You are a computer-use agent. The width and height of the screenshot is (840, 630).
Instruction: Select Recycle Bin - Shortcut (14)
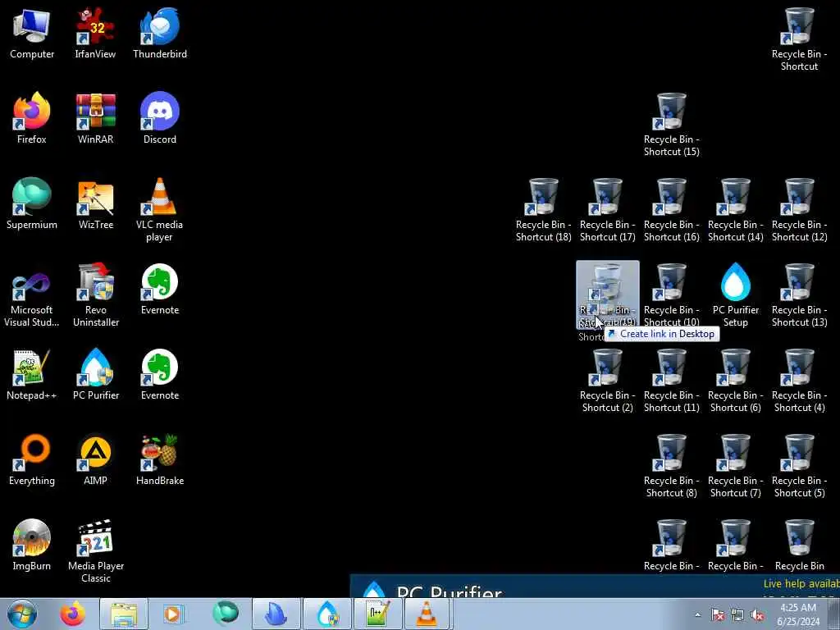(736, 210)
